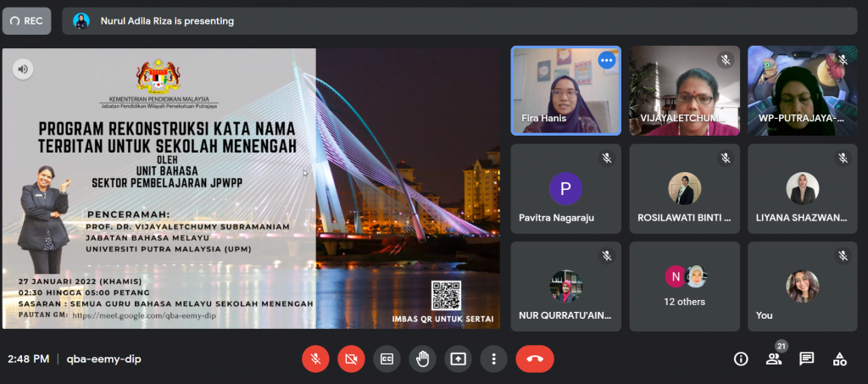Screen dimensions: 868x384
Task: Show the participants list panel
Action: pos(774,359)
